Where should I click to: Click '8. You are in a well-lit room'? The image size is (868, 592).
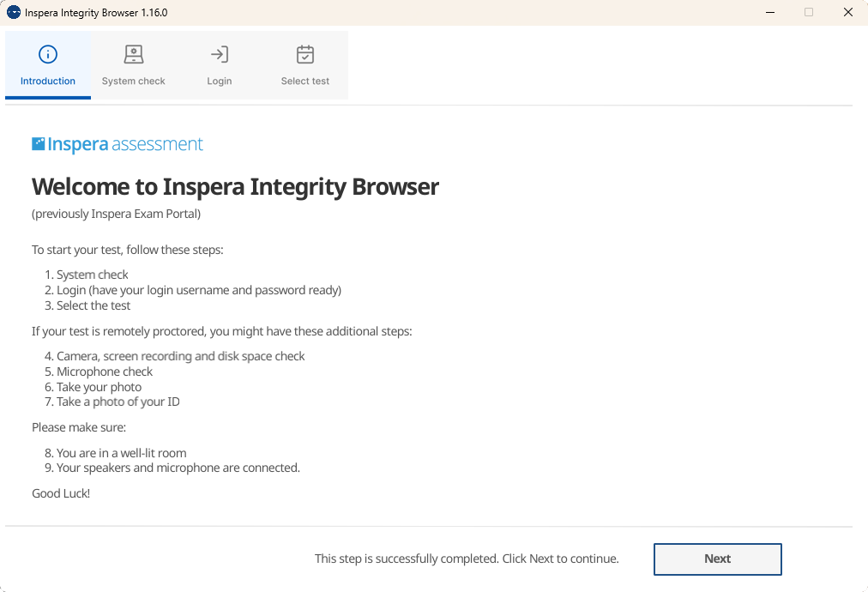tap(115, 453)
